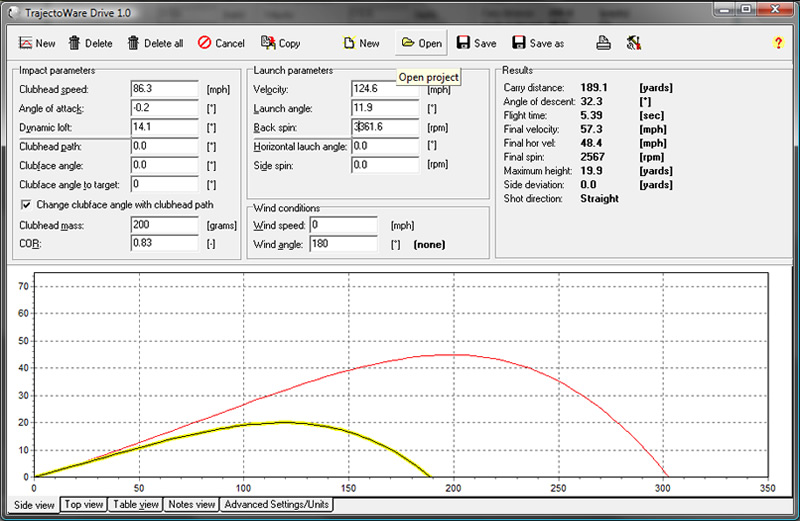Edit the Clubface angle field
The height and width of the screenshot is (521, 800).
[x=164, y=165]
